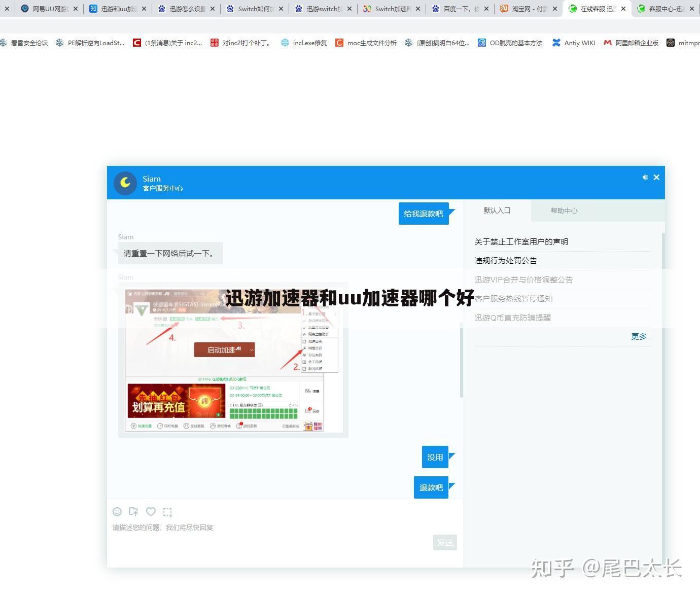Switch to the 客服中心 tab
Viewport: 700px width, 597px height.
[666, 9]
